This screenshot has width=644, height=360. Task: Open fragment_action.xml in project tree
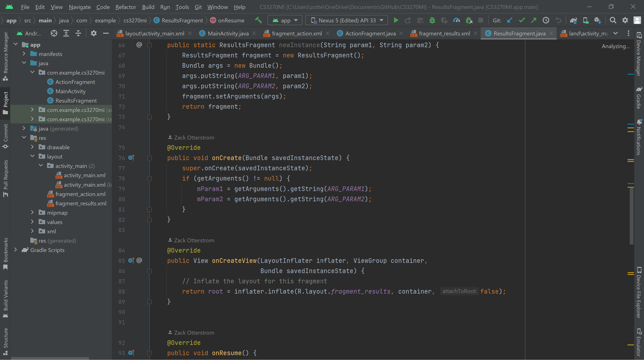(80, 194)
